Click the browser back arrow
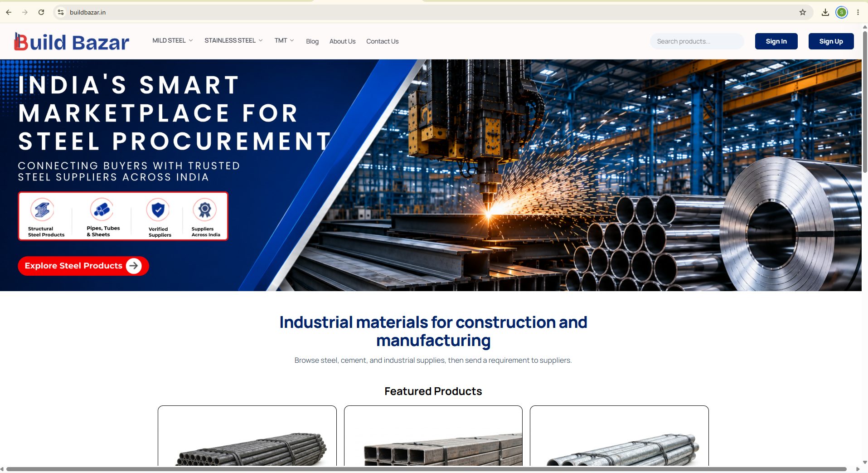Screen dimensions: 868x473 [x=9, y=12]
